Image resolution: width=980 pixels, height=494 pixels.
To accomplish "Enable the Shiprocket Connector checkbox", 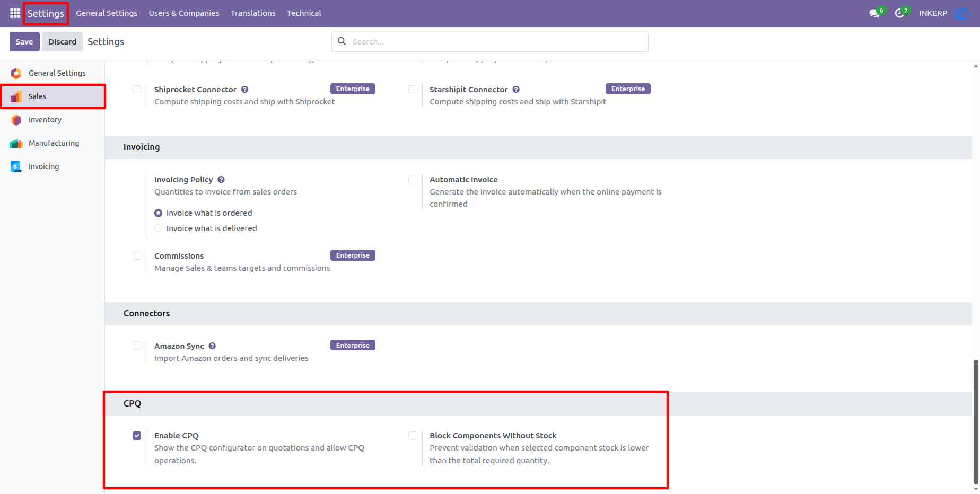I will (137, 89).
